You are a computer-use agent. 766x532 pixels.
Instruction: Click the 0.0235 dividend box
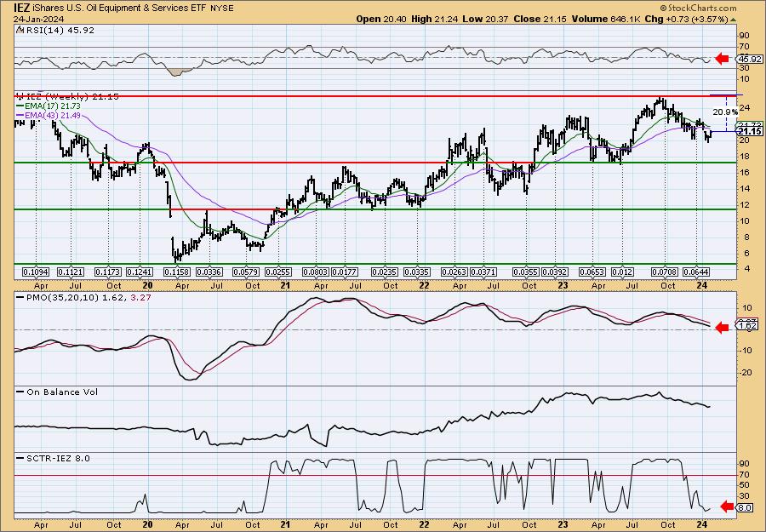click(x=385, y=272)
